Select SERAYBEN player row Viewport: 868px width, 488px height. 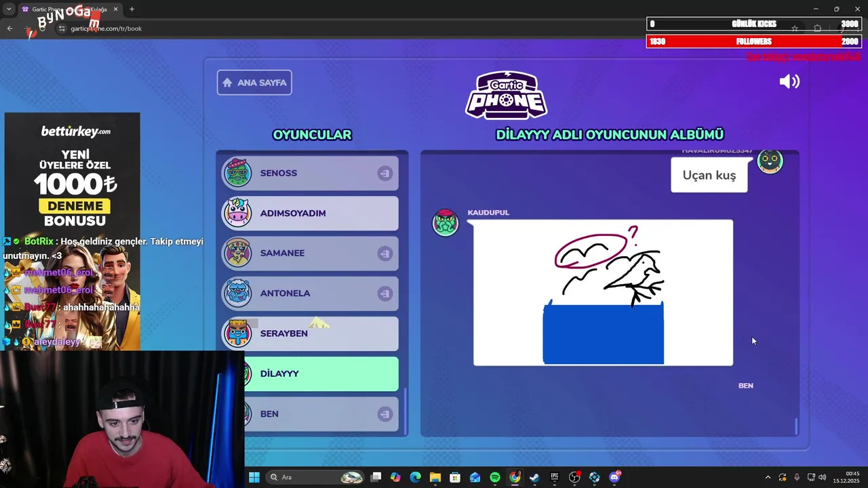(310, 333)
